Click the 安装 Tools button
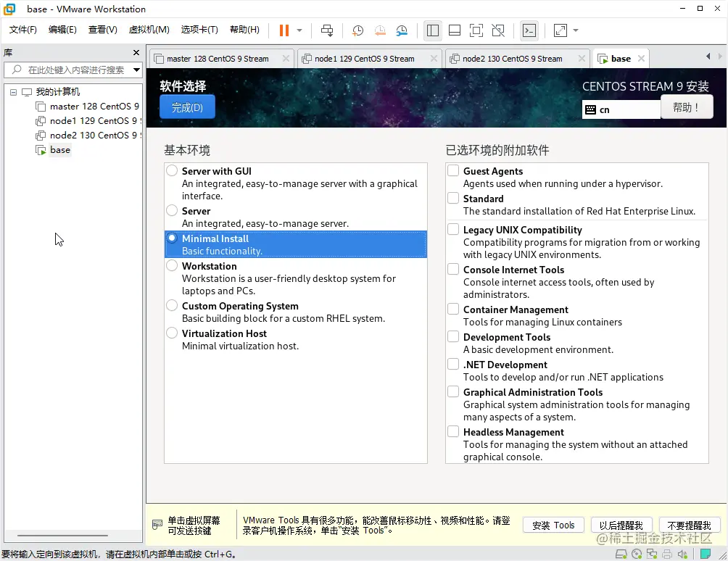 pos(553,525)
